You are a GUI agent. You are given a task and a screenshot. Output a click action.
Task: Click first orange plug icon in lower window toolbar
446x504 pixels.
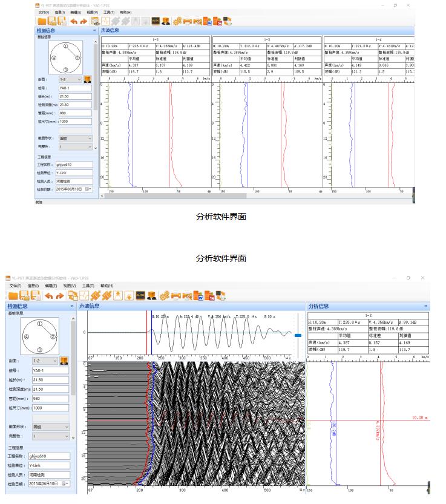coord(96,295)
